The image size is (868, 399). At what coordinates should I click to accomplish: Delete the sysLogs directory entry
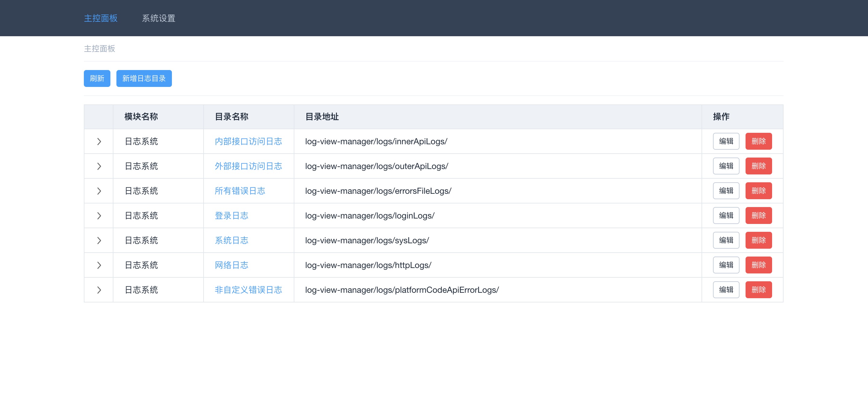(x=758, y=240)
